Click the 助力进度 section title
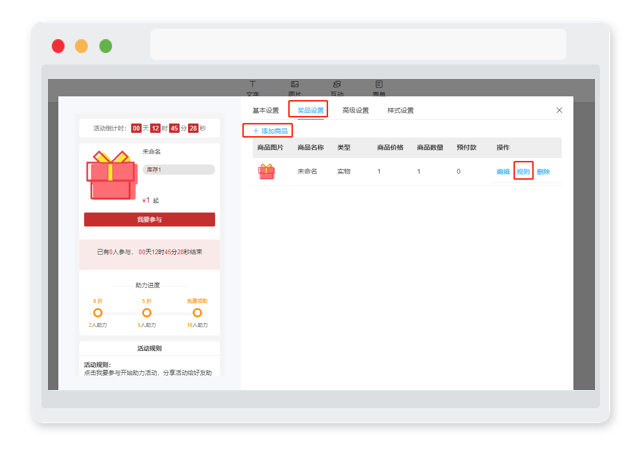The width and height of the screenshot is (640, 450). pos(148,285)
